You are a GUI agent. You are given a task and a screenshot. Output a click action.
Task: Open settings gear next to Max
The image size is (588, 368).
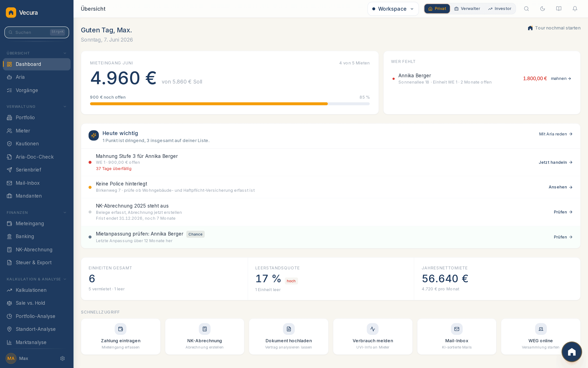[62, 358]
